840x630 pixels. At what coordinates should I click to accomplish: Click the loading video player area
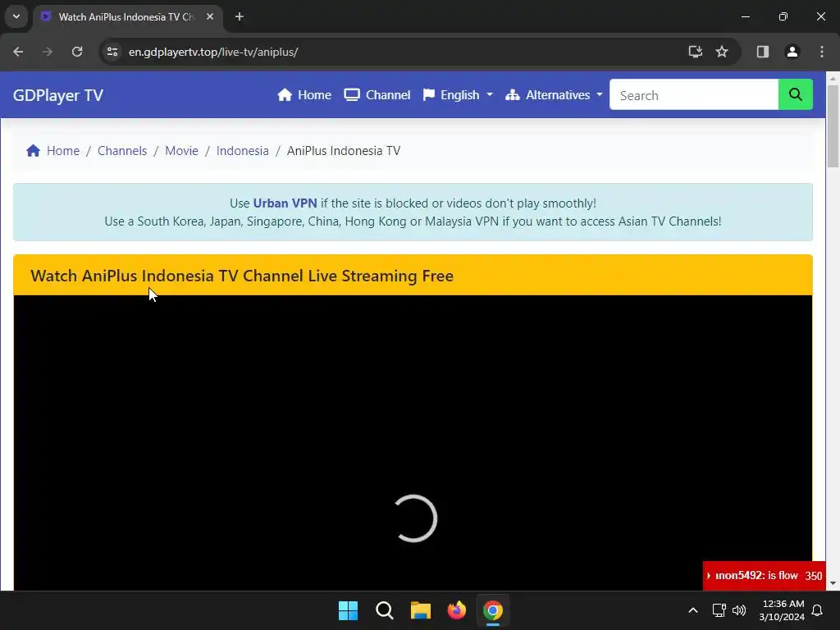pyautogui.click(x=413, y=442)
